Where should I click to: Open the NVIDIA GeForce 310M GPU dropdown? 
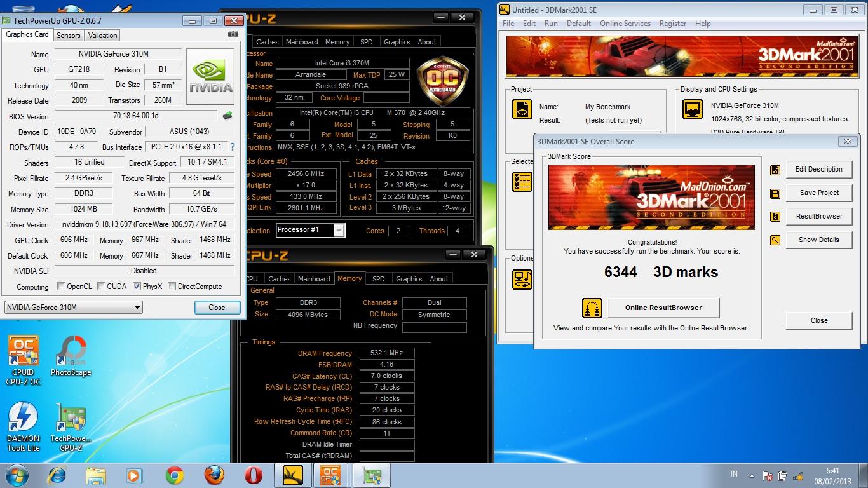tap(74, 308)
